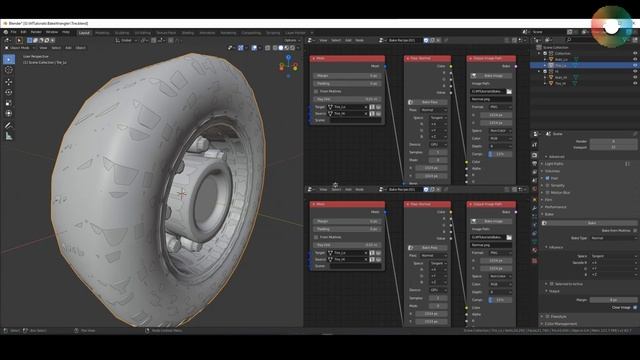640x360 pixels.
Task: Open the viewport Options popover
Action: [292, 40]
